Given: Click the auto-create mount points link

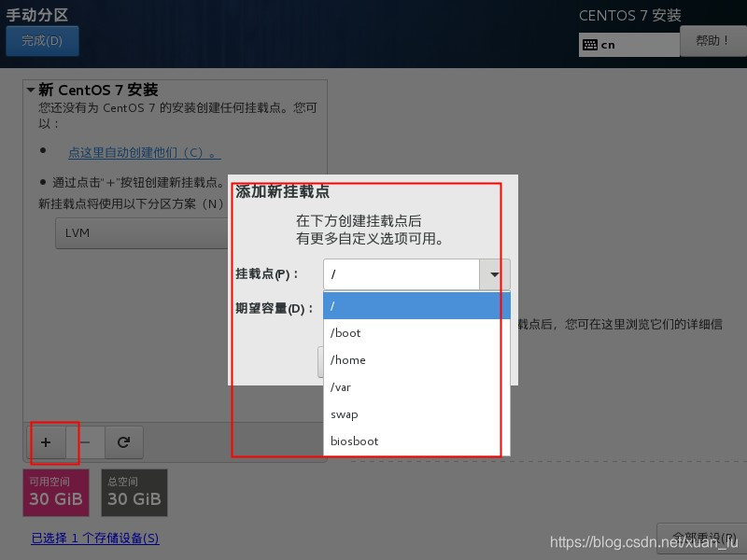Looking at the screenshot, I should click(144, 152).
